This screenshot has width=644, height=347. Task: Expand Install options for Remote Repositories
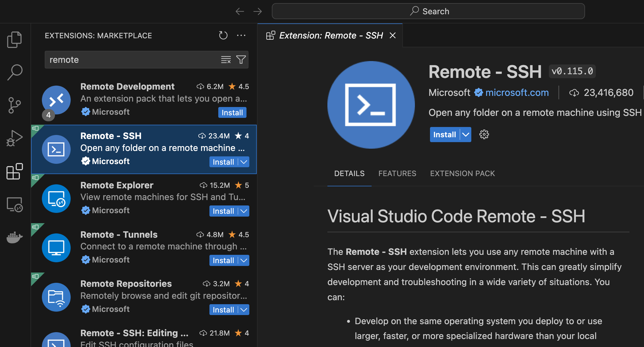click(243, 310)
